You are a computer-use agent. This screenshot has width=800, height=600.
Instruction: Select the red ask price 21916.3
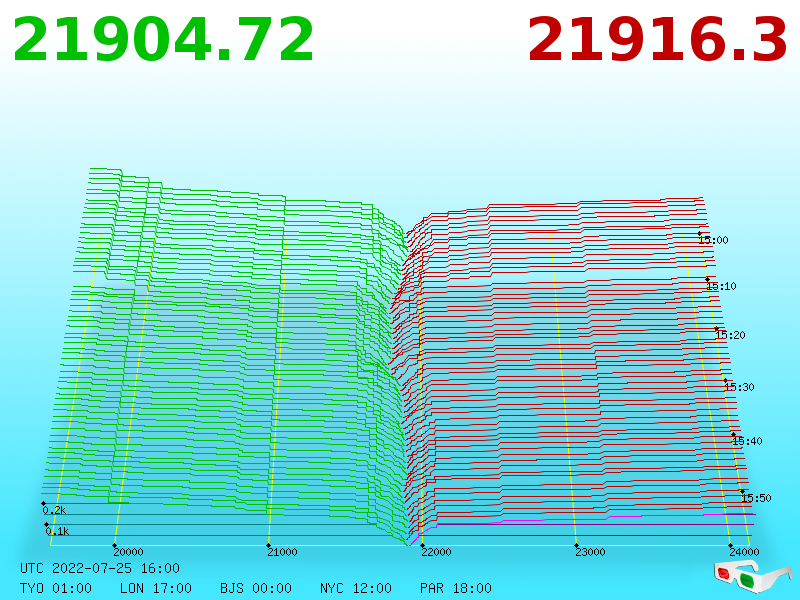(658, 40)
